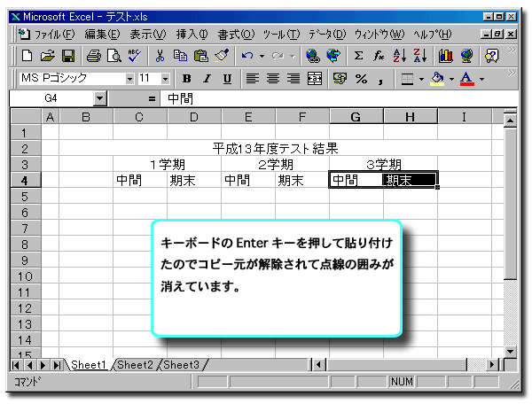
Task: Paste using the clipboard icon
Action: tap(201, 56)
